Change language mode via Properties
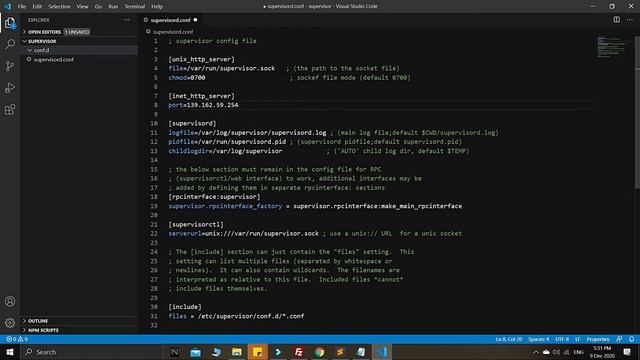Viewport: 640px width, 360px height. tap(598, 339)
